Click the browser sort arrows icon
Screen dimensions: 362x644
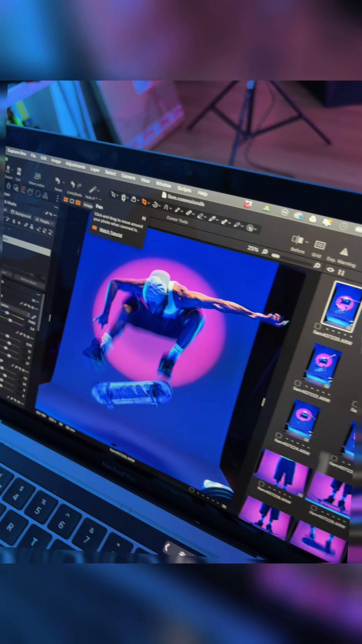[x=341, y=272]
